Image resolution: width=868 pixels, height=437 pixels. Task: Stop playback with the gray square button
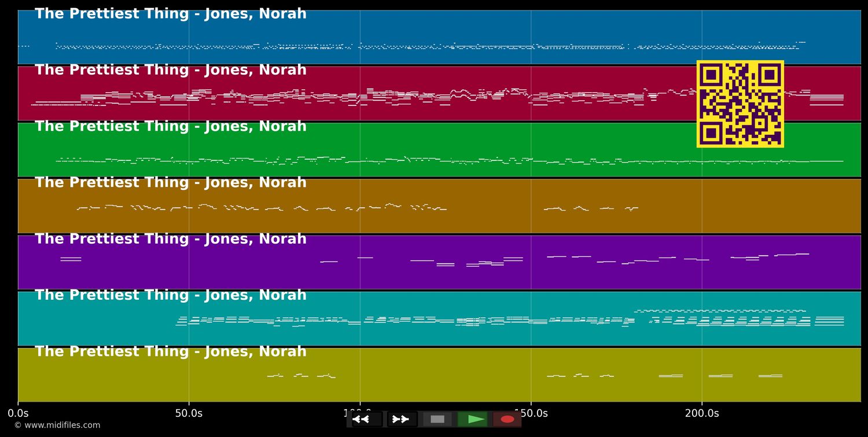(x=437, y=419)
